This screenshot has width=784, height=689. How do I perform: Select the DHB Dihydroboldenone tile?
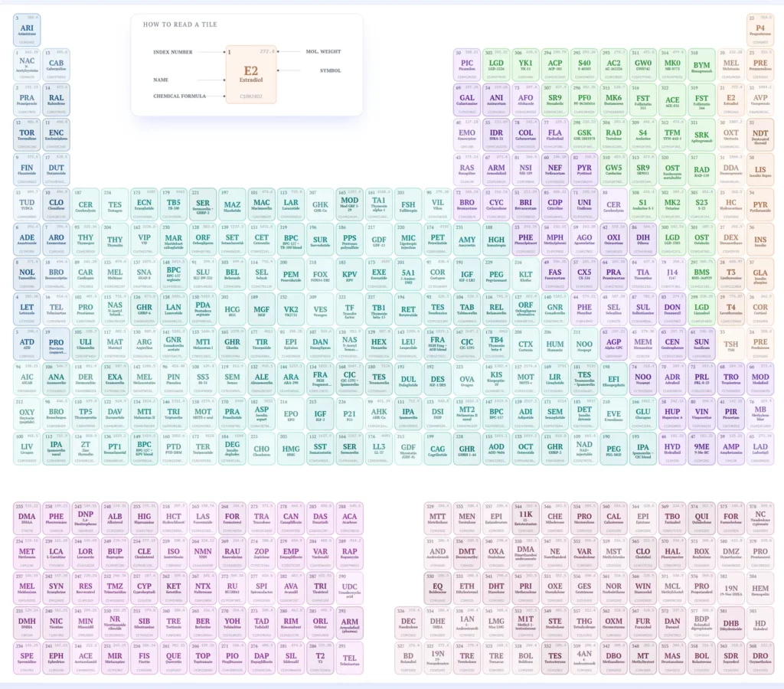pos(731,623)
